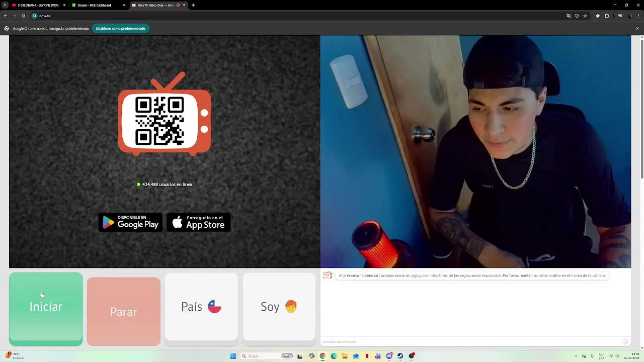644x362 pixels.
Task: Click the site info icon in address bar
Action: coord(35,16)
